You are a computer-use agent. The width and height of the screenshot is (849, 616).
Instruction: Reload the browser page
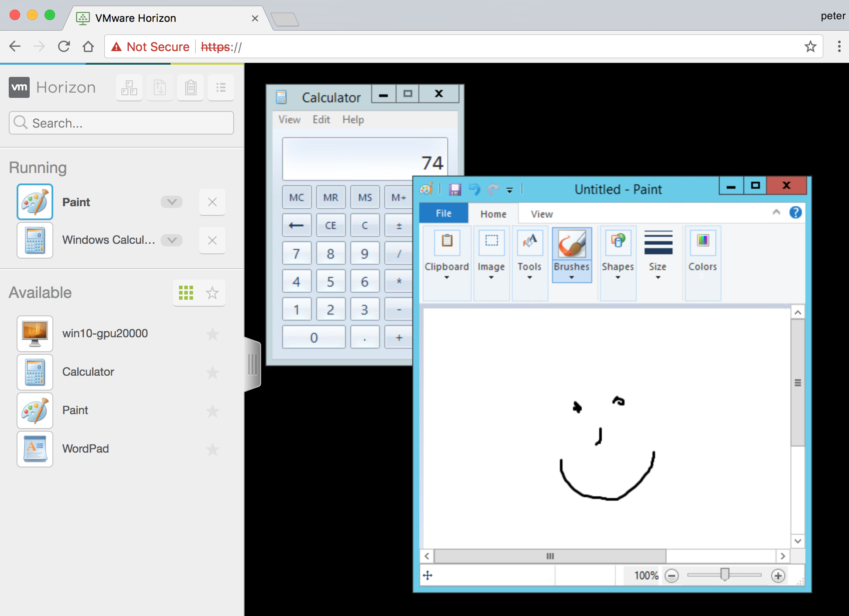click(64, 46)
